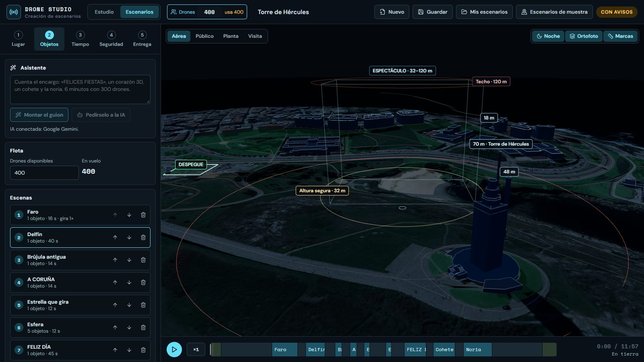This screenshot has height=362, width=644.
Task: Select the Aérea camera view
Action: point(179,36)
